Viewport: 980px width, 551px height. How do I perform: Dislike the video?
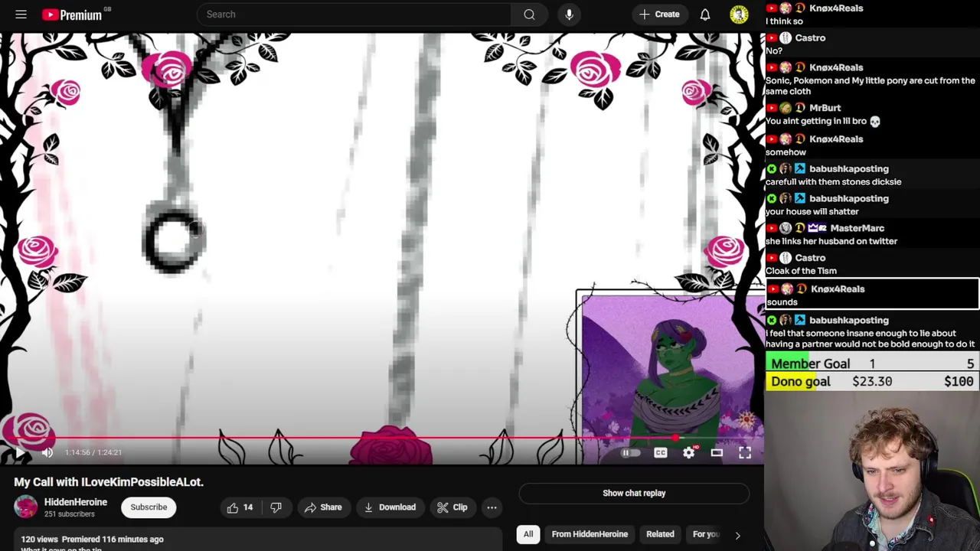(276, 507)
